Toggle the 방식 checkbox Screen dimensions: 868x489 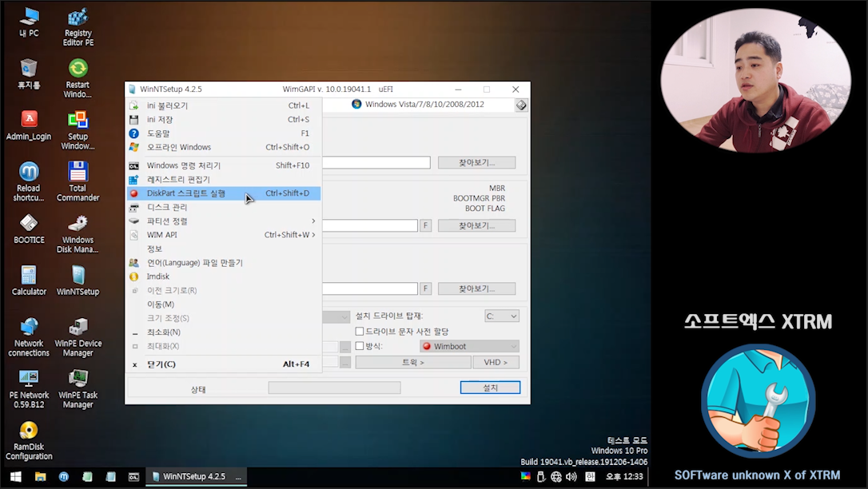coord(359,346)
